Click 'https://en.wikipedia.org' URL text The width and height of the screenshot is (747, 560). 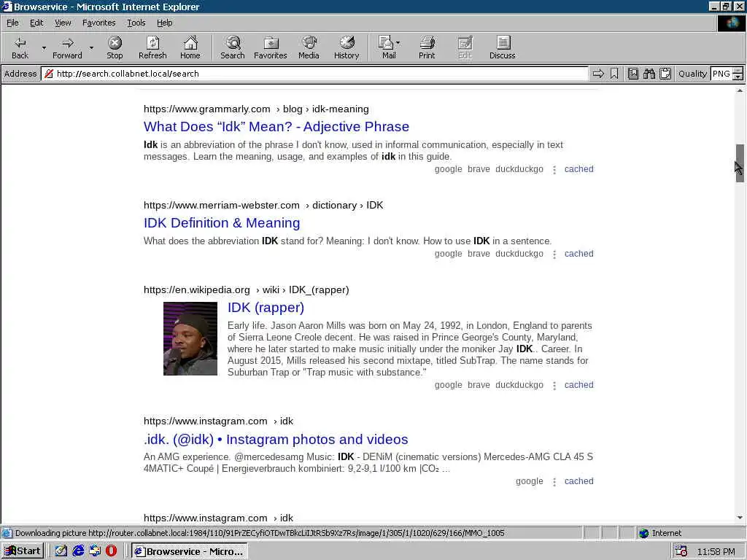tap(197, 290)
